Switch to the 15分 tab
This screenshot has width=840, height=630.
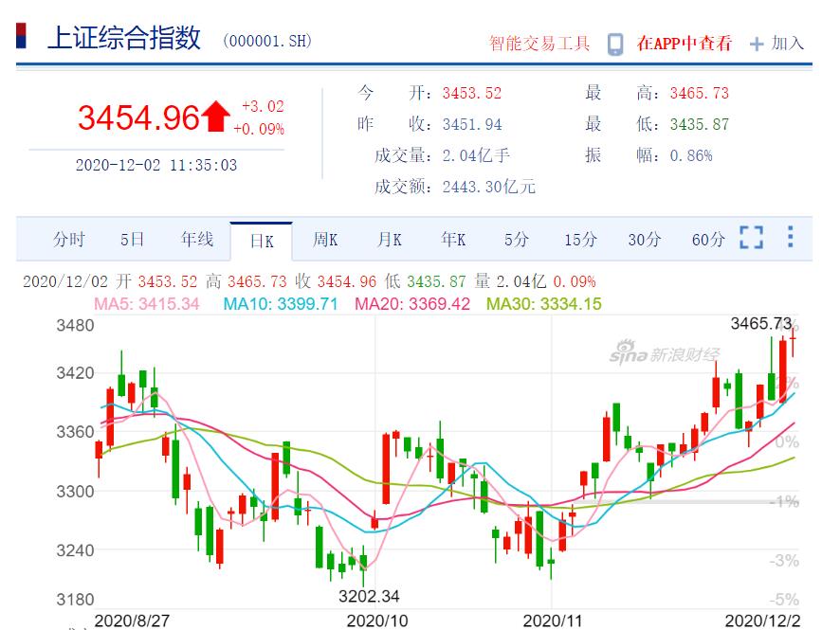point(580,240)
